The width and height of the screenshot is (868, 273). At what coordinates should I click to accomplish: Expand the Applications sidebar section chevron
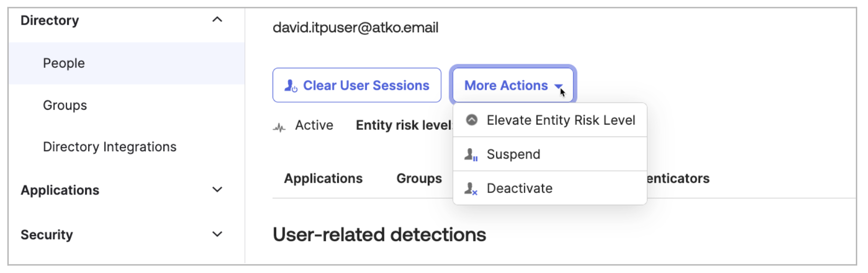217,190
